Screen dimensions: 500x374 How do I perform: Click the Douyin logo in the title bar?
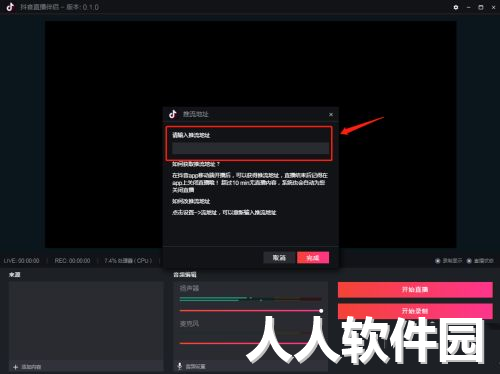[x=10, y=7]
